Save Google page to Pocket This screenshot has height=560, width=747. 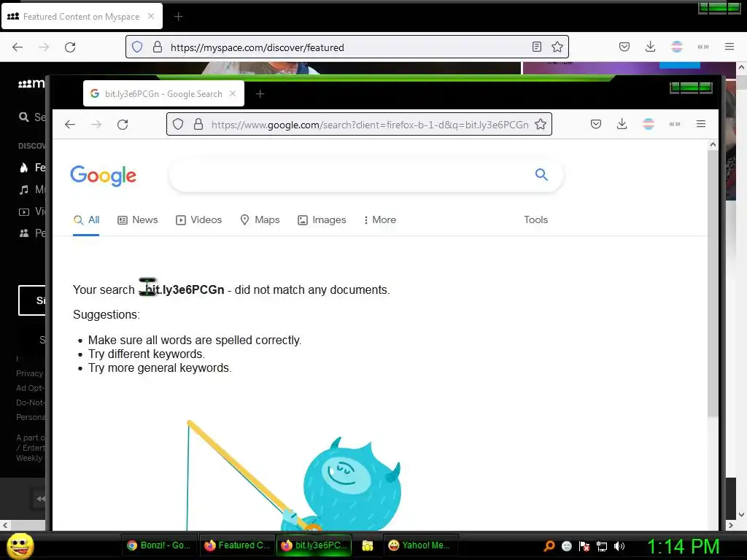coord(595,124)
